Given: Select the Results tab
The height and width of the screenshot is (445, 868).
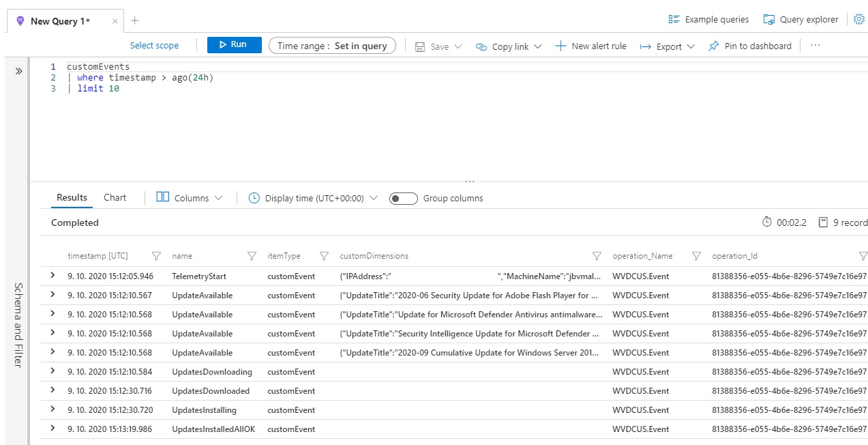Looking at the screenshot, I should (x=72, y=198).
